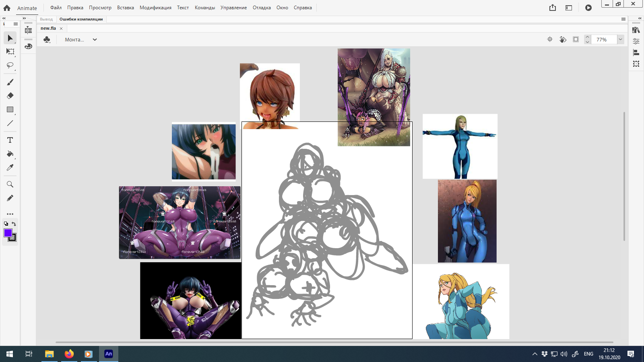Open the workspace switcher icon
Viewport: 644px width, 362px height.
pos(569,8)
